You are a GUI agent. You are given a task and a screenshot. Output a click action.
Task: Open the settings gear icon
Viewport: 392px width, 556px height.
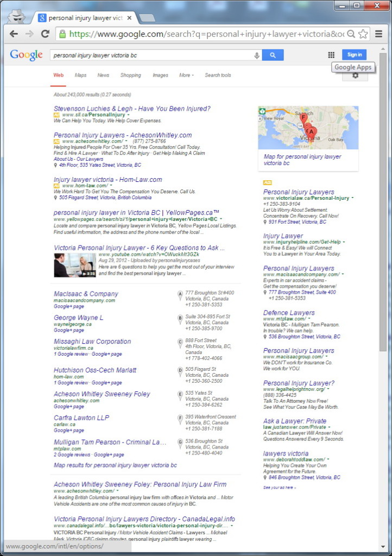pos(355,75)
